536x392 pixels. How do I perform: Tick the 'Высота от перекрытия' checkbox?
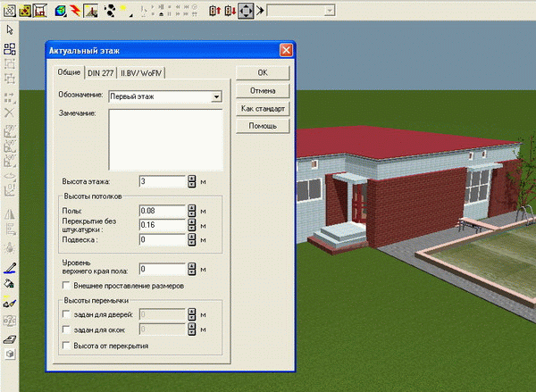point(65,345)
